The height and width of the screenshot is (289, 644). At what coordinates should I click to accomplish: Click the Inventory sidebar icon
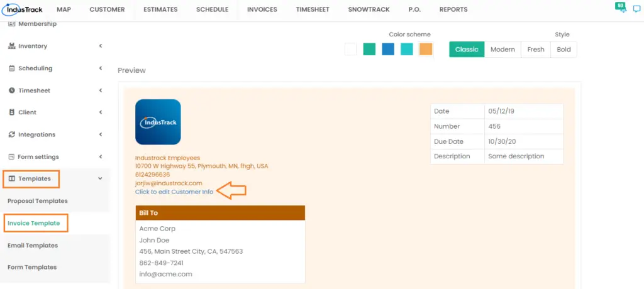click(x=11, y=46)
